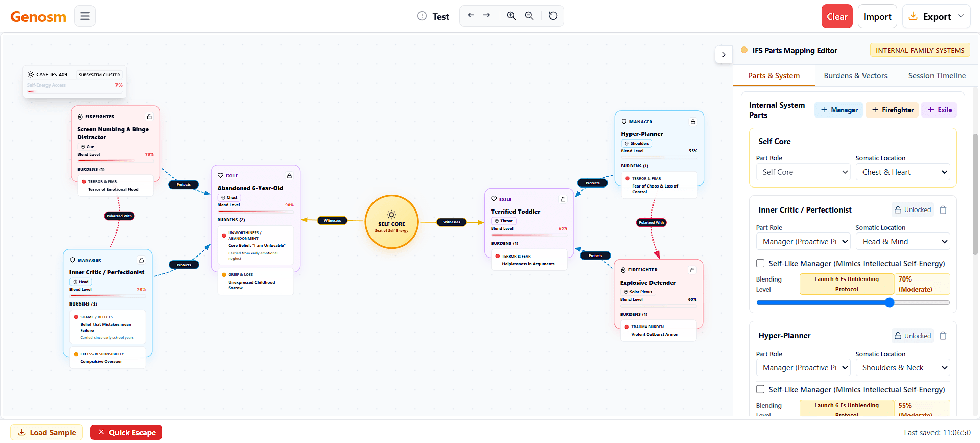980x443 pixels.
Task: Toggle lock on Inner Critic canvas node
Action: (x=142, y=260)
